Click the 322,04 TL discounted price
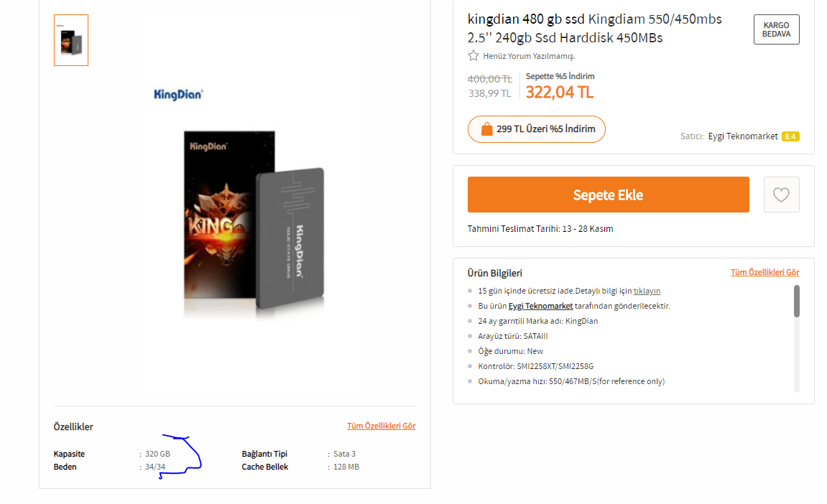The height and width of the screenshot is (504, 827). (x=560, y=93)
